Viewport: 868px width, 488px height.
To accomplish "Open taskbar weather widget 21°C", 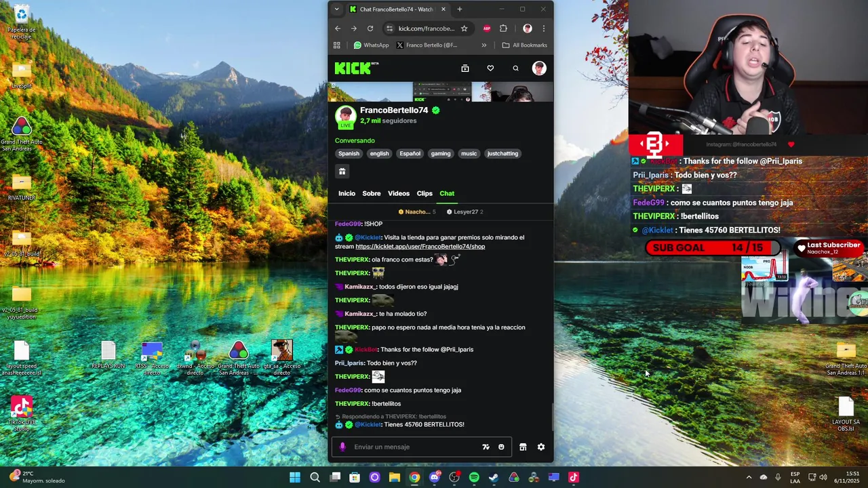I will pos(37,477).
